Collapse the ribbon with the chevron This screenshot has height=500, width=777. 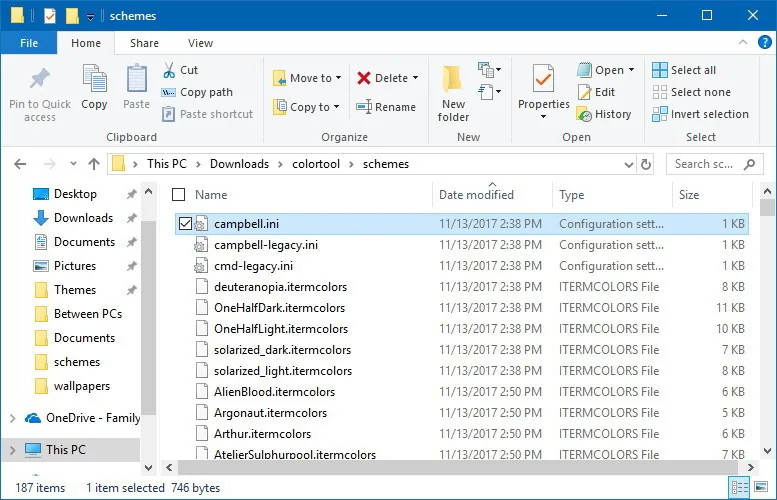click(x=743, y=43)
